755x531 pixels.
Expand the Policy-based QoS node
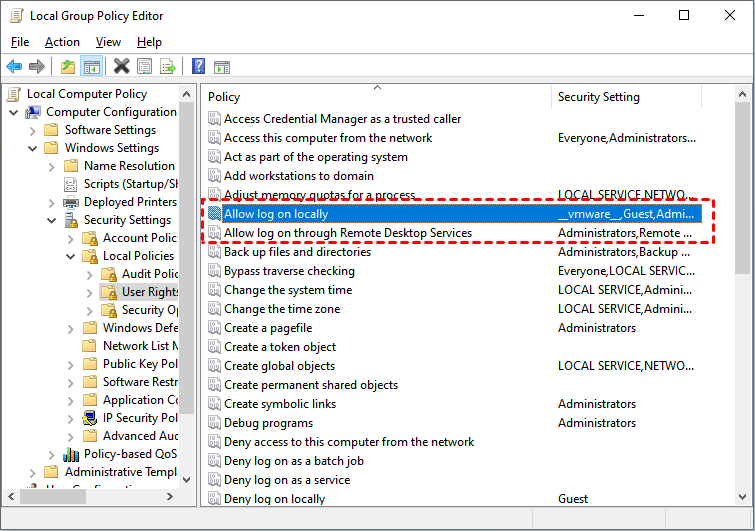tap(52, 455)
